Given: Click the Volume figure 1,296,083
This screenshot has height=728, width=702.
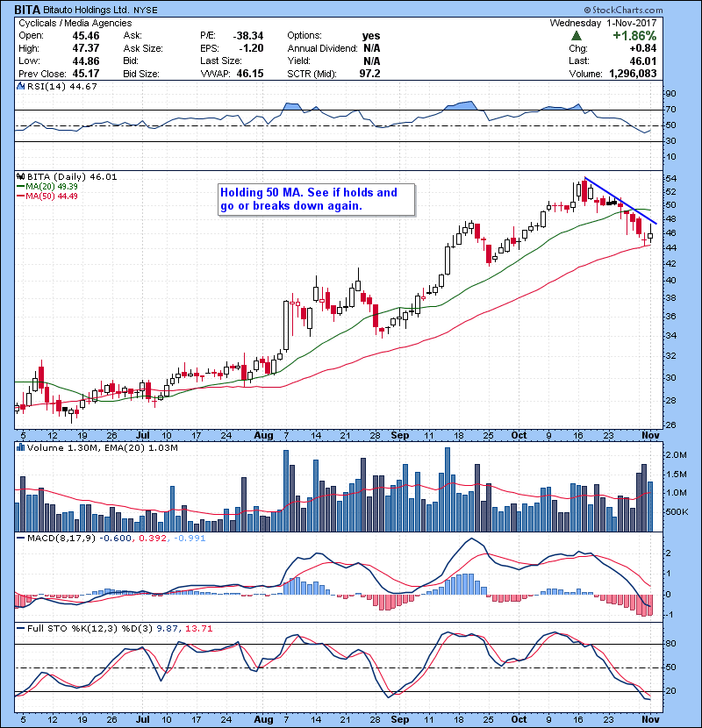Looking at the screenshot, I should click(633, 74).
